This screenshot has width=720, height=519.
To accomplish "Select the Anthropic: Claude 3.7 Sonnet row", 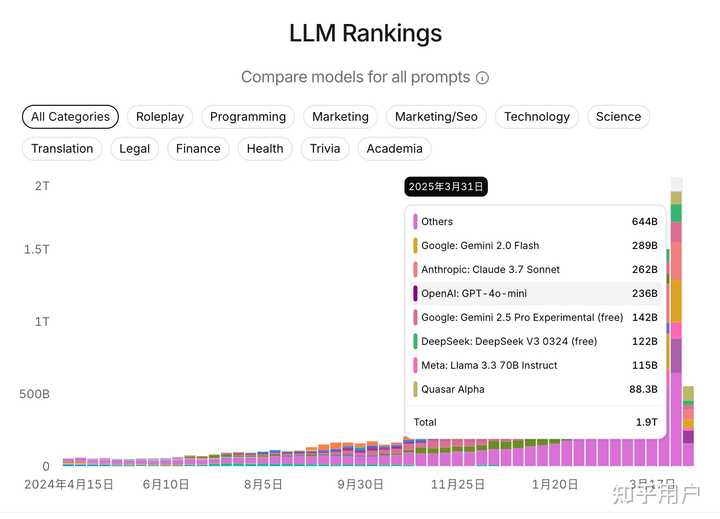I will [x=535, y=269].
